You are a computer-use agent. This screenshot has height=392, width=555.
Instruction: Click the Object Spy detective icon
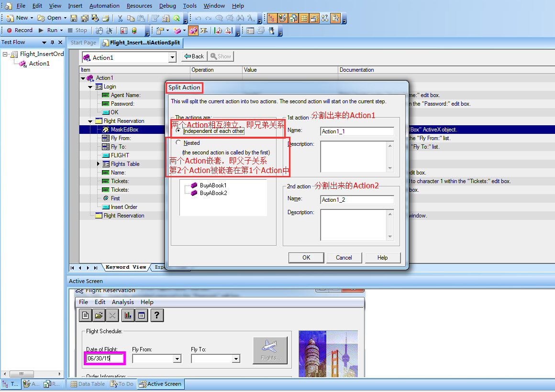point(271,31)
